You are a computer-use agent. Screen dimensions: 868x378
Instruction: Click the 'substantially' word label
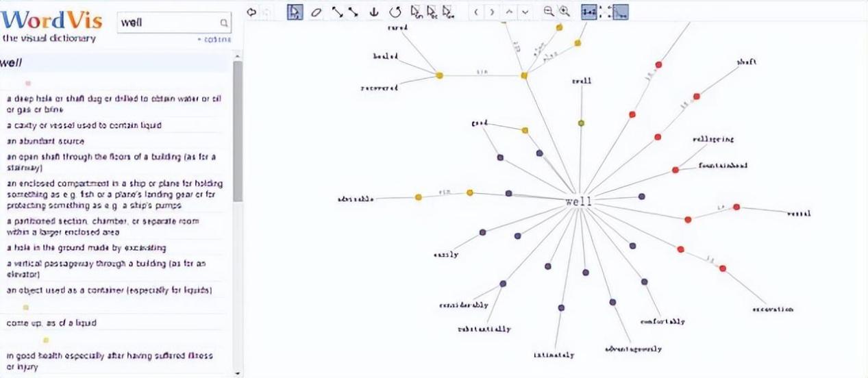[x=484, y=329]
